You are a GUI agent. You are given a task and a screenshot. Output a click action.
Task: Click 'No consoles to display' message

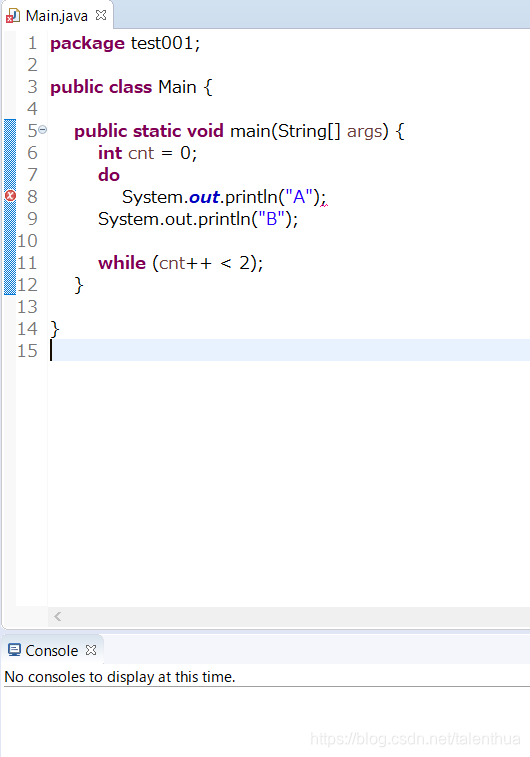120,677
